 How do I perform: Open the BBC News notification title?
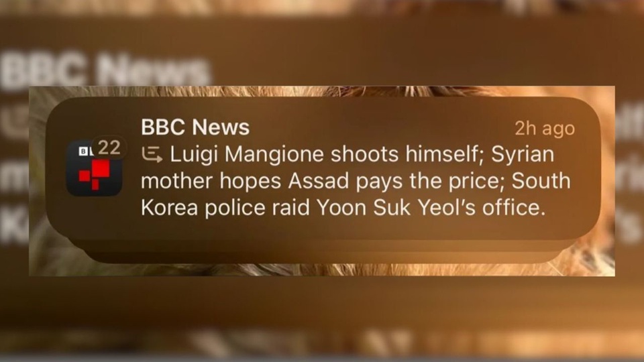pyautogui.click(x=195, y=127)
